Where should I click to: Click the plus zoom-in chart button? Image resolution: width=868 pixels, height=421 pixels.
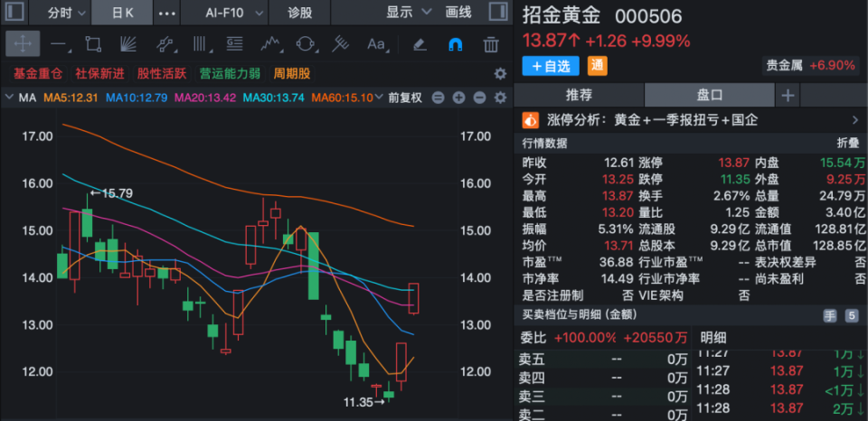click(458, 98)
